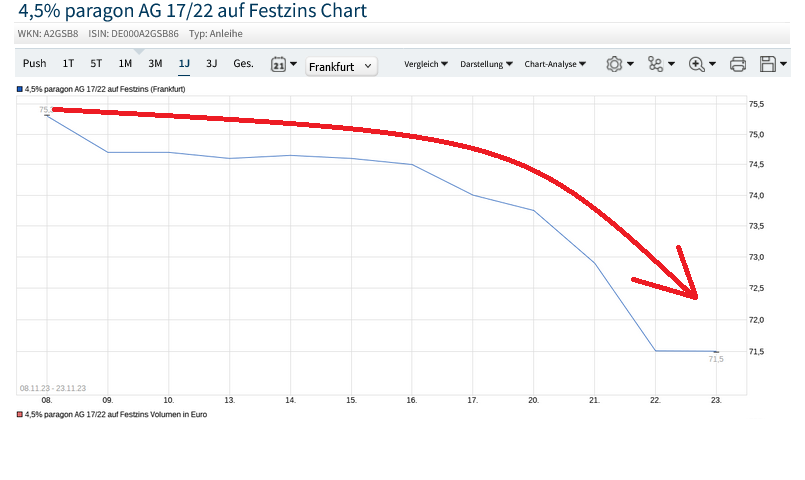Switch chart to 5T range
This screenshot has width=805, height=480.
96,63
